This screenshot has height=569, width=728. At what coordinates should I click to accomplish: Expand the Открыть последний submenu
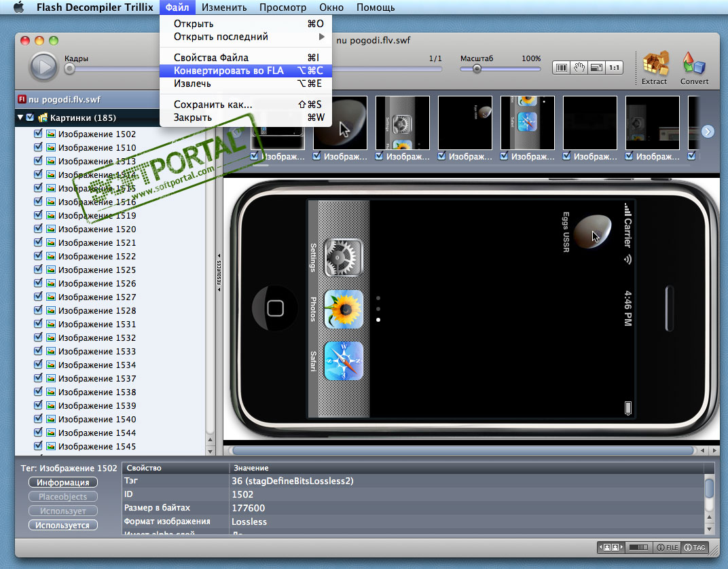246,37
